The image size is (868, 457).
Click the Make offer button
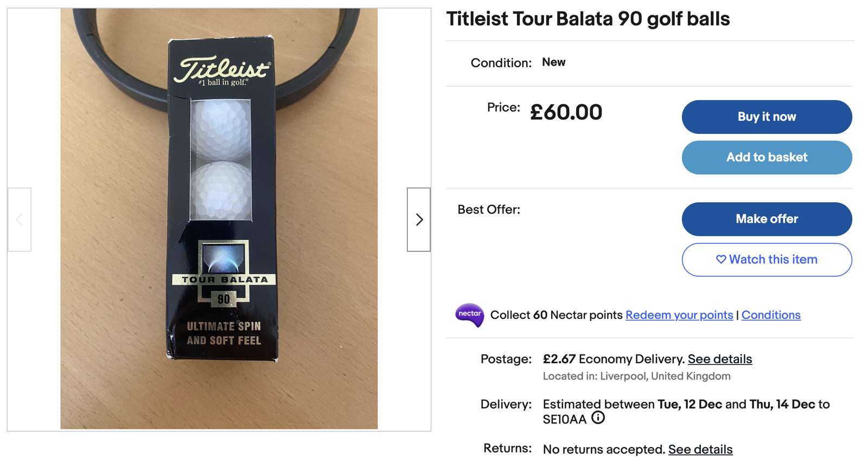(x=767, y=219)
